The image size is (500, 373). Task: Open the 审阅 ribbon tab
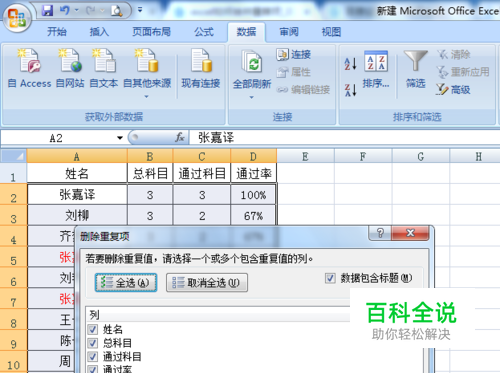(289, 32)
